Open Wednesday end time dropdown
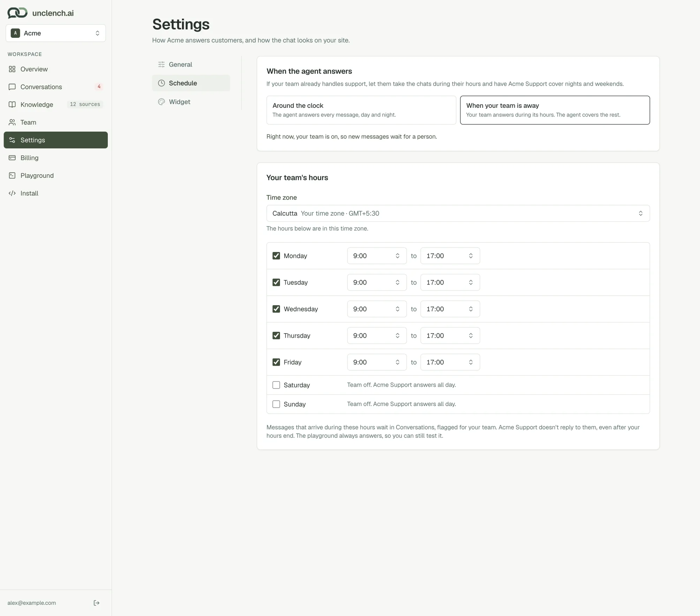700x616 pixels. pyautogui.click(x=450, y=309)
